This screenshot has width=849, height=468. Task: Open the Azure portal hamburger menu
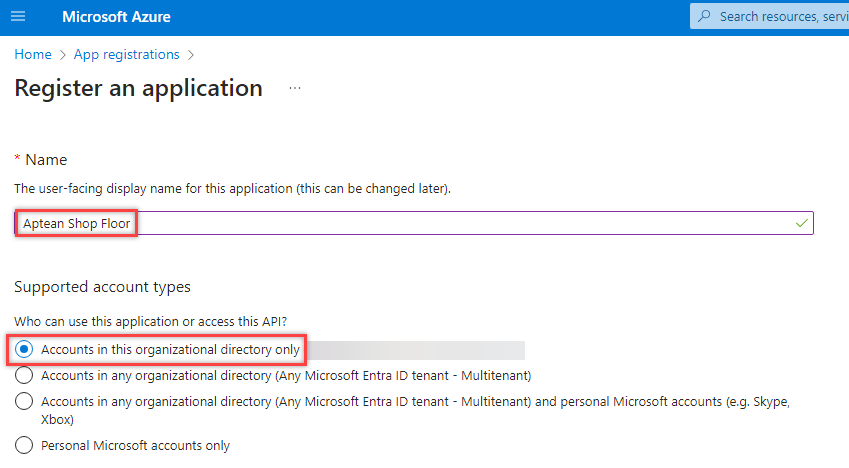tap(18, 17)
